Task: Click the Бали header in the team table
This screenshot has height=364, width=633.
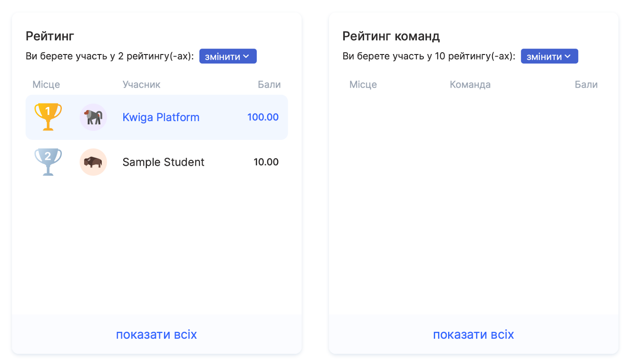Action: coord(586,85)
